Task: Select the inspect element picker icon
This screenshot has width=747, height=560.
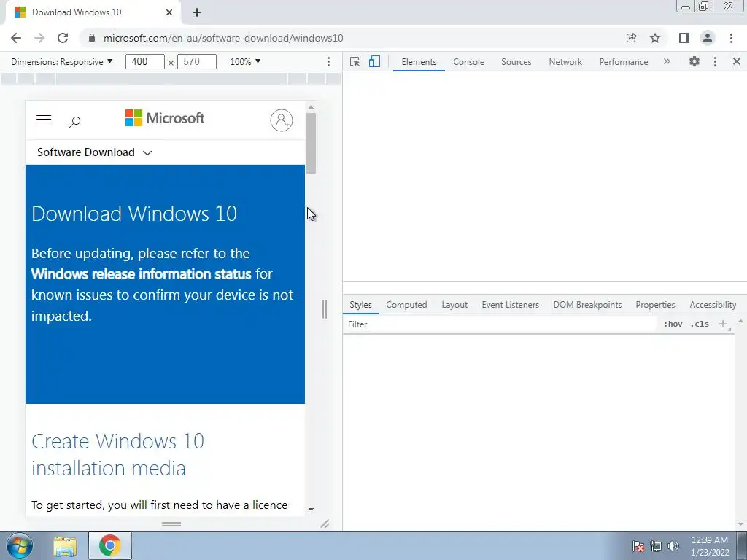Action: 355,61
